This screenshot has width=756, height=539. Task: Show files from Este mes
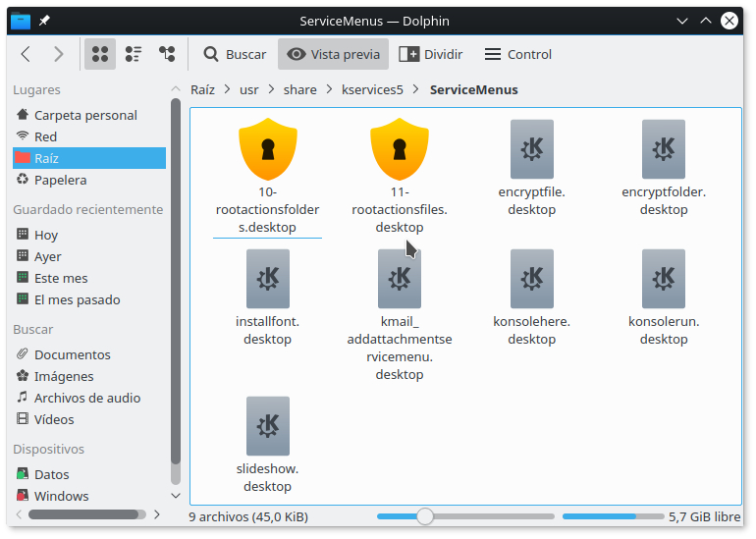[x=89, y=278]
